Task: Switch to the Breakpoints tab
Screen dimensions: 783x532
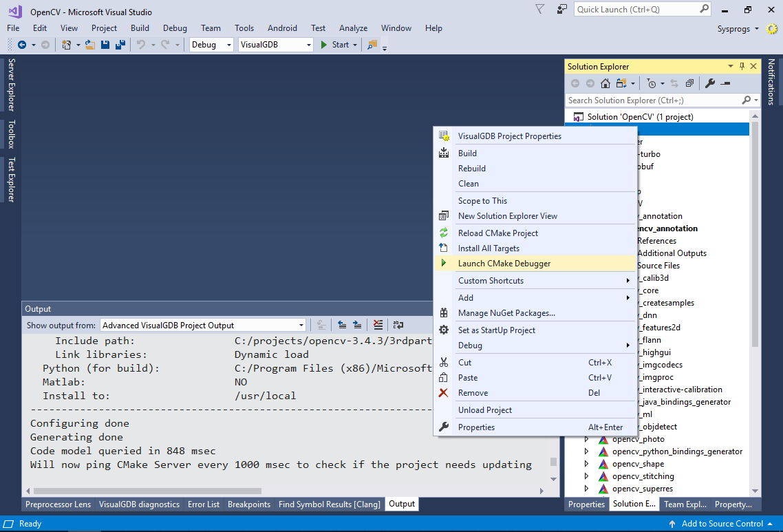Action: click(248, 504)
